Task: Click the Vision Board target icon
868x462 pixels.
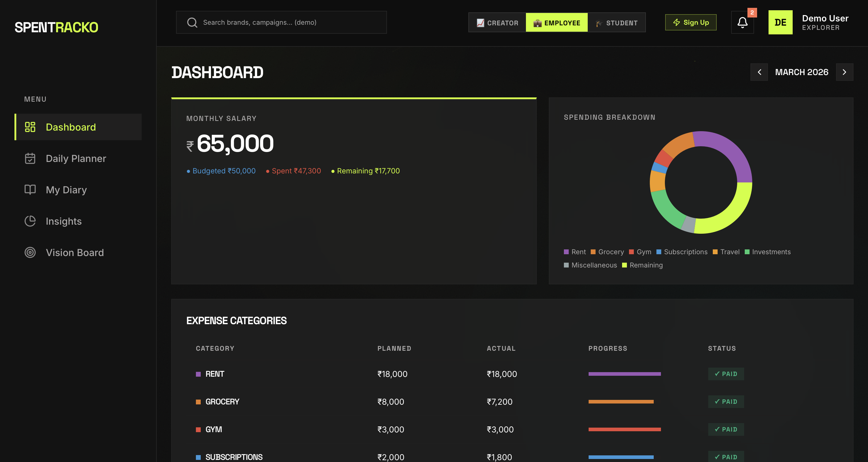Action: point(30,252)
